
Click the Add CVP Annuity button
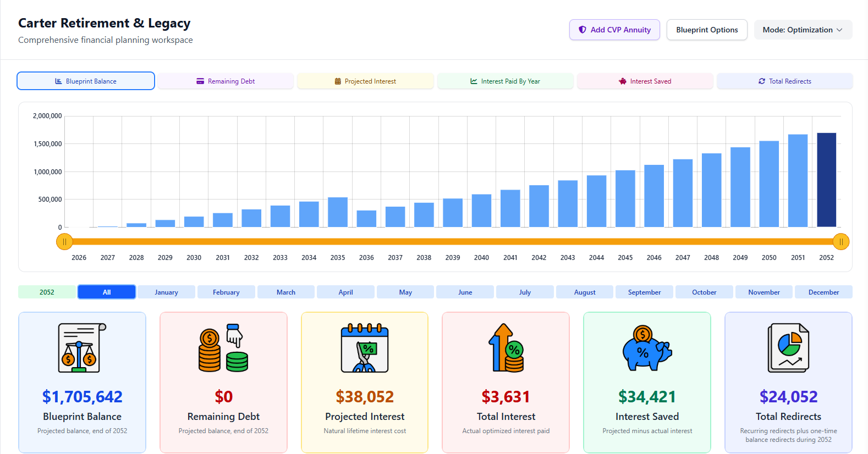point(614,30)
